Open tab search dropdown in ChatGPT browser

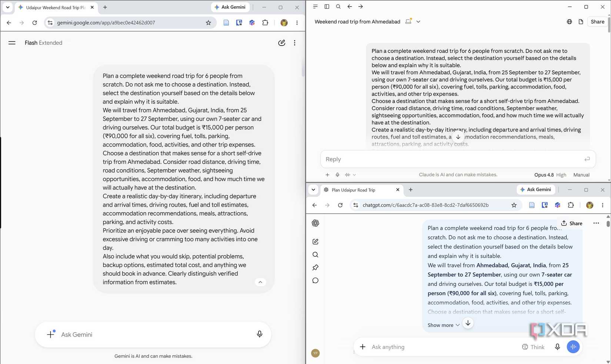(313, 190)
